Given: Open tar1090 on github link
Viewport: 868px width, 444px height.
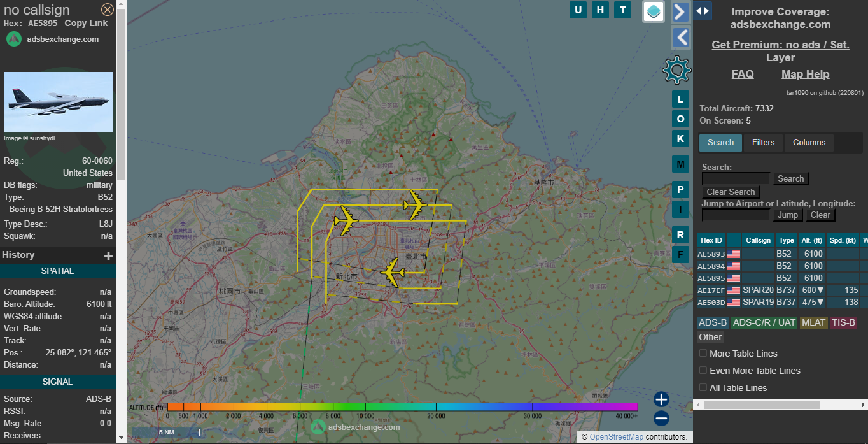Looking at the screenshot, I should coord(825,92).
